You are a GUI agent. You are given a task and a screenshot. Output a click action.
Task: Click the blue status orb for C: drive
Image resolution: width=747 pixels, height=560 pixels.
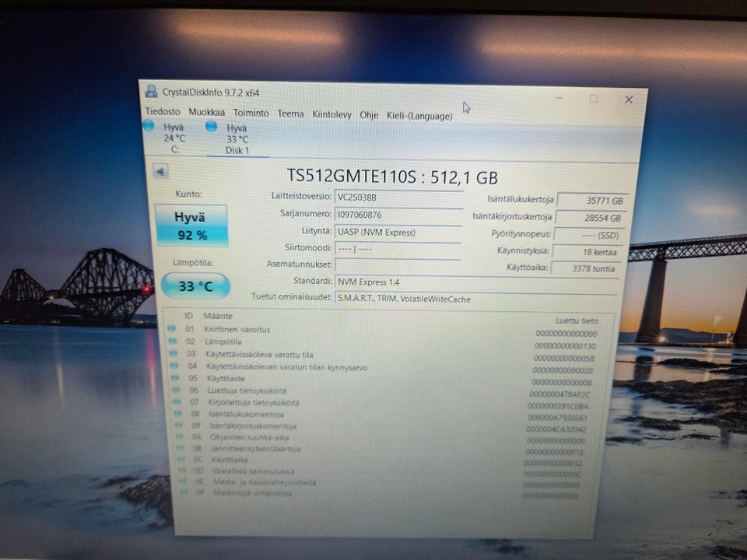tap(148, 125)
